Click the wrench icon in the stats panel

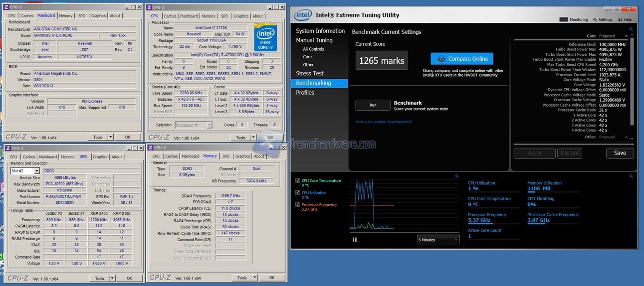tap(631, 176)
